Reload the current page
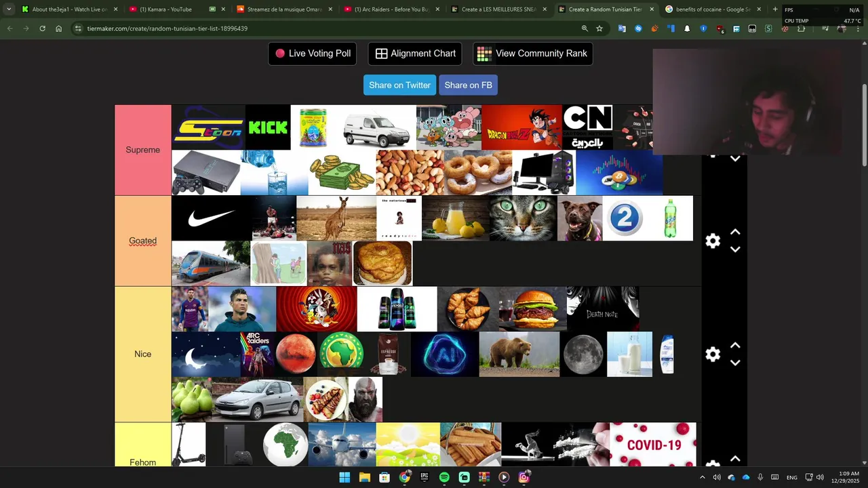This screenshot has width=868, height=488. (42, 28)
